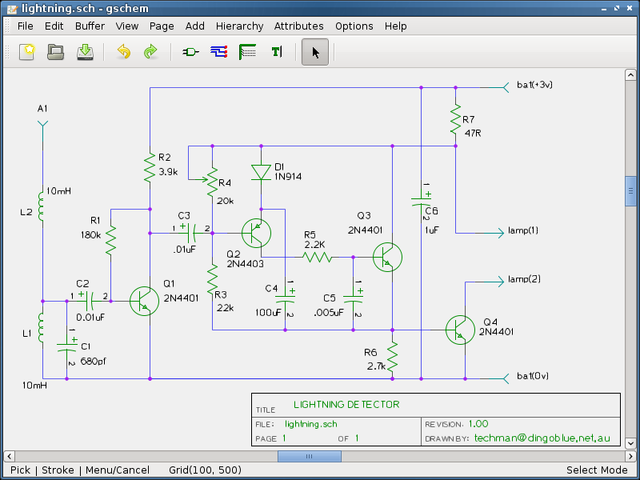Open the Hierarchy menu
640x480 pixels.
point(239,26)
